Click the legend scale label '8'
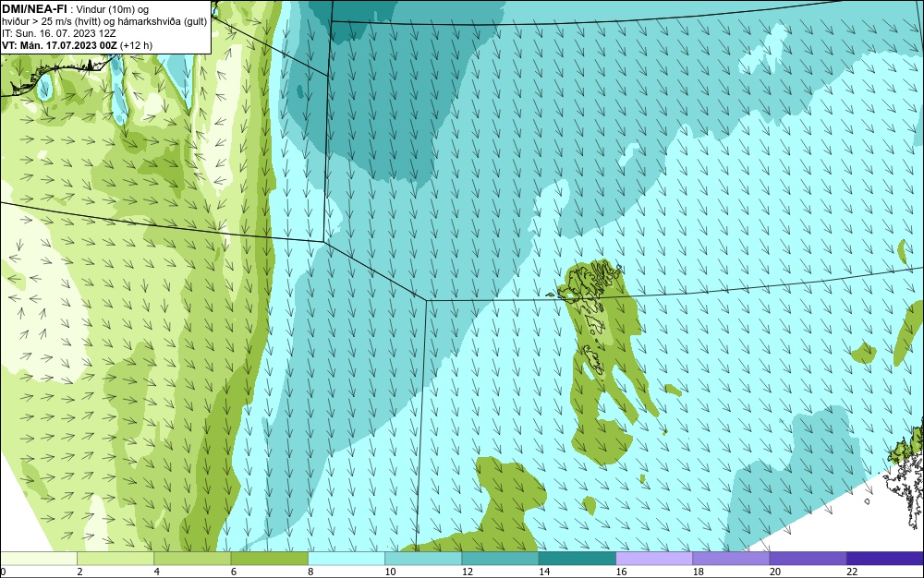The image size is (924, 578). click(310, 572)
